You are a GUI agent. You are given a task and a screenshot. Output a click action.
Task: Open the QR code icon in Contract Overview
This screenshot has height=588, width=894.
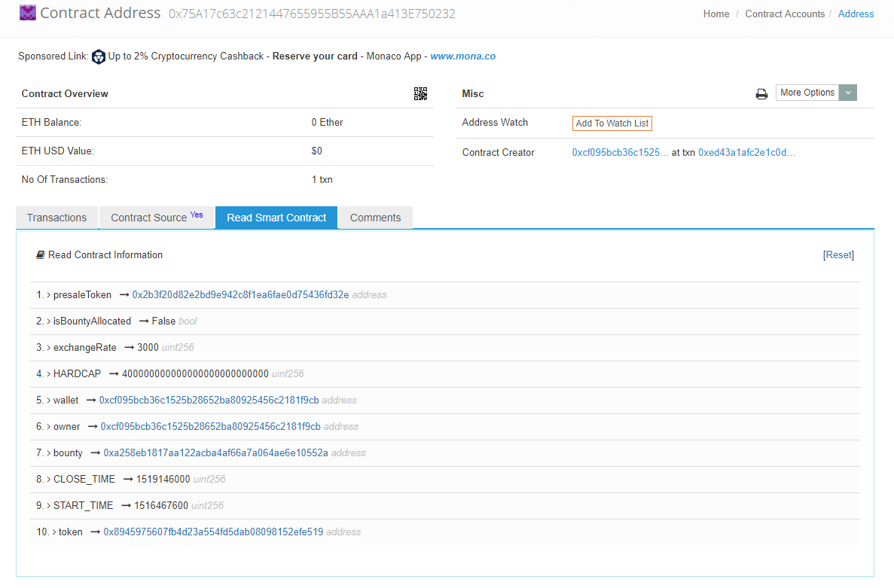click(420, 94)
